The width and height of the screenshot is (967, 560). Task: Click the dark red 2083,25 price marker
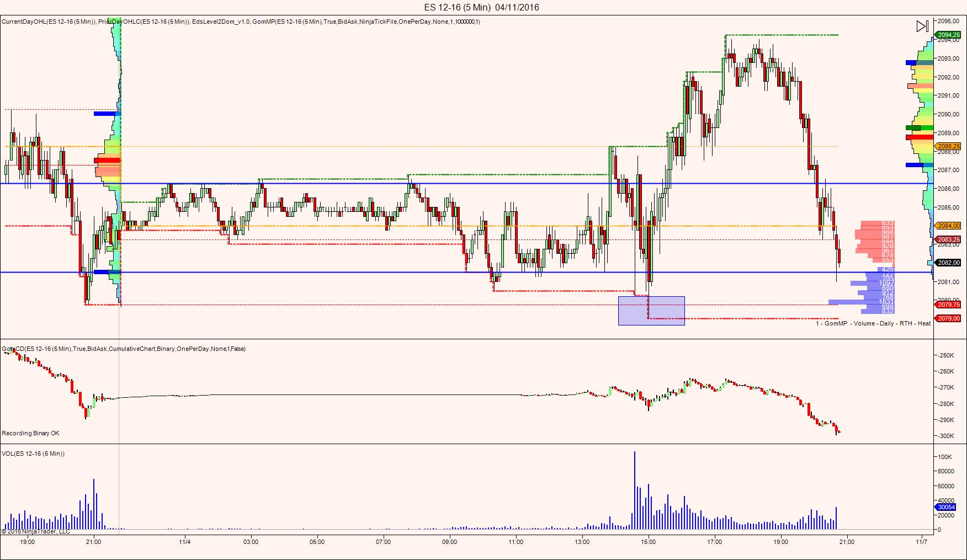tap(948, 239)
